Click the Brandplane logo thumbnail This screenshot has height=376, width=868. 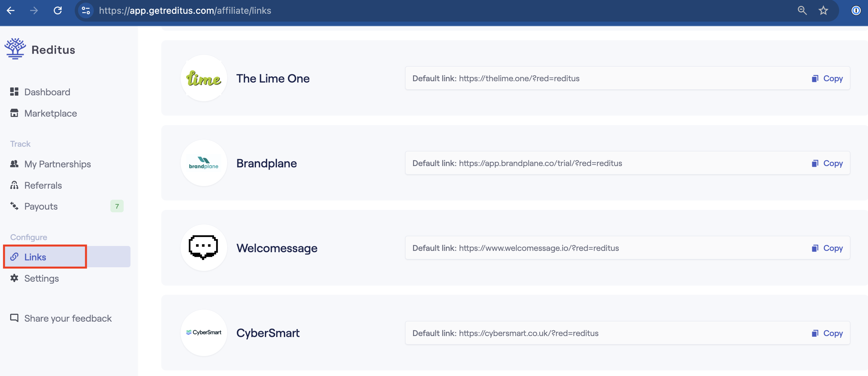tap(204, 163)
